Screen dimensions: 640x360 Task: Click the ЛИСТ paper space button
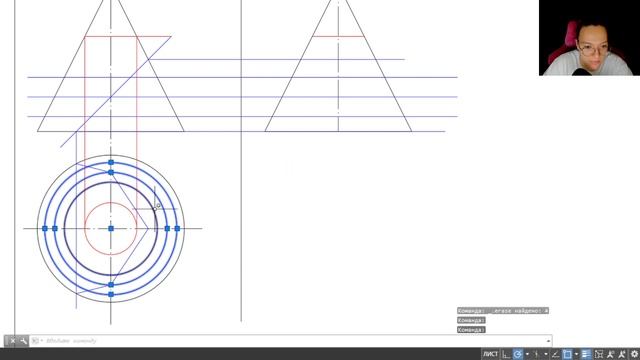(490, 354)
